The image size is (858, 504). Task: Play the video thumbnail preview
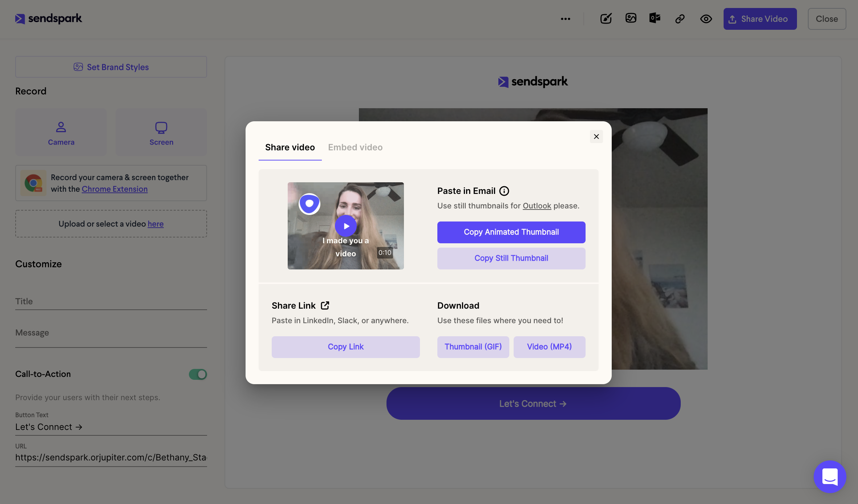(x=346, y=226)
